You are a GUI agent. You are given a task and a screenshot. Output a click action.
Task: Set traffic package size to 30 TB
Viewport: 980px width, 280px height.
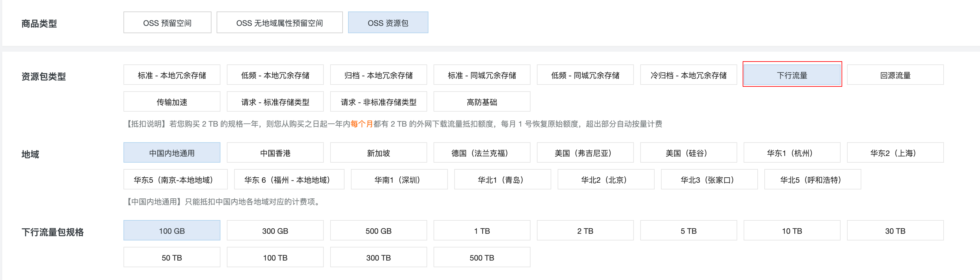[895, 231]
